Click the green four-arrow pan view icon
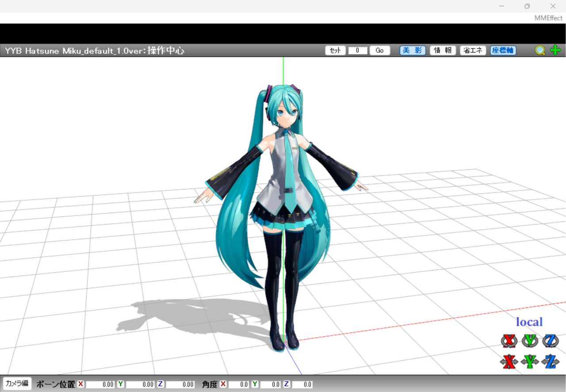 [555, 50]
